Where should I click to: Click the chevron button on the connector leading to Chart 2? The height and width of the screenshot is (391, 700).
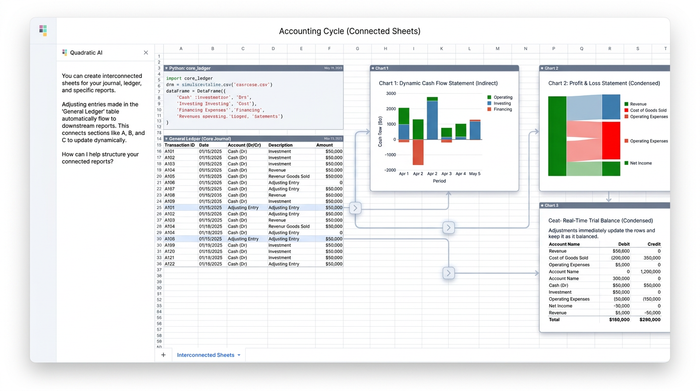click(449, 228)
